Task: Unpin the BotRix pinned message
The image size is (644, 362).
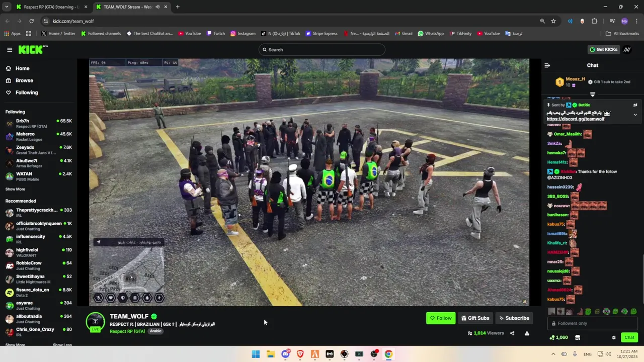Action: (635, 105)
